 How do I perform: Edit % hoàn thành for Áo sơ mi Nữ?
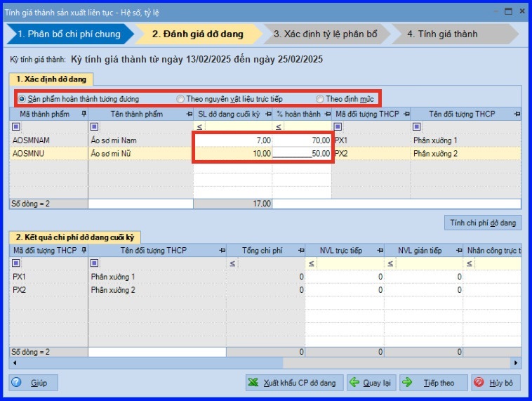[x=301, y=154]
